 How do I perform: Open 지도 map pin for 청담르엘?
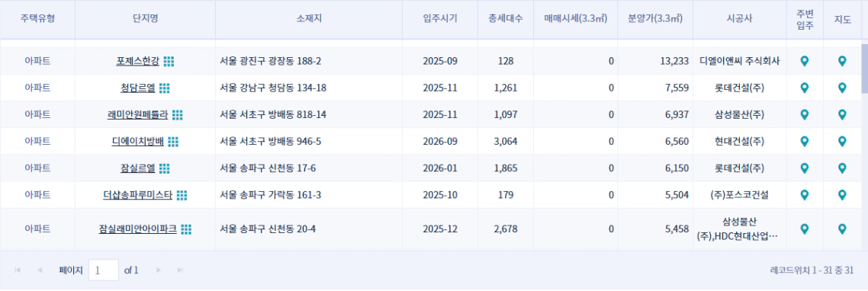point(842,88)
